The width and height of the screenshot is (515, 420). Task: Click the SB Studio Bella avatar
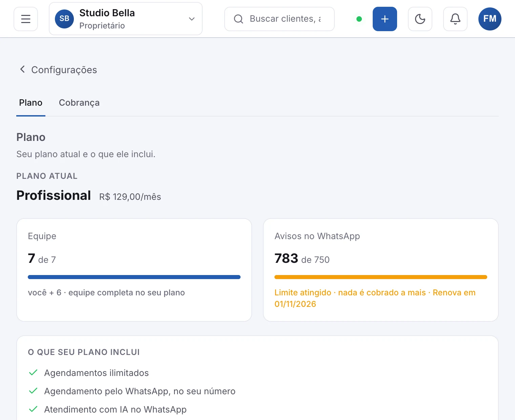pyautogui.click(x=64, y=19)
